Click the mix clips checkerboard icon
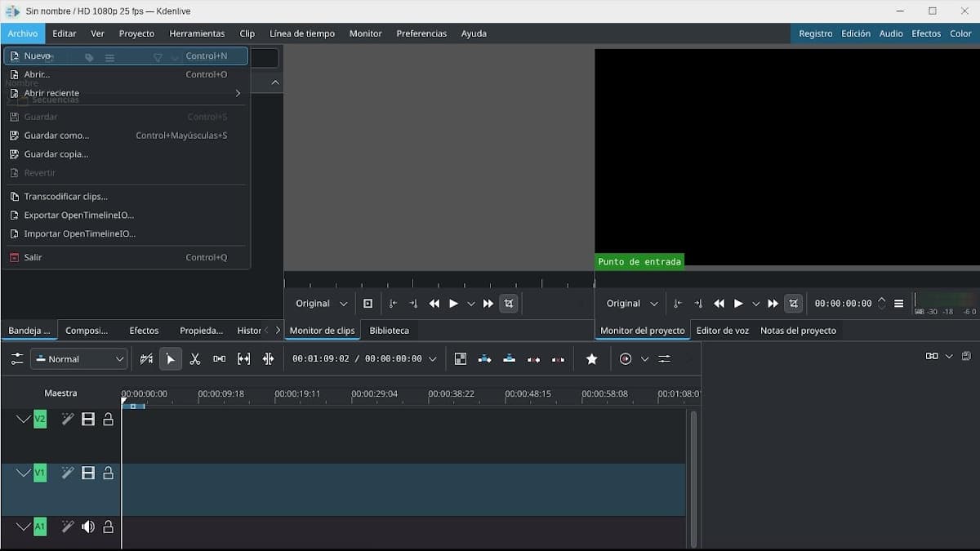Image resolution: width=980 pixels, height=551 pixels. click(461, 359)
